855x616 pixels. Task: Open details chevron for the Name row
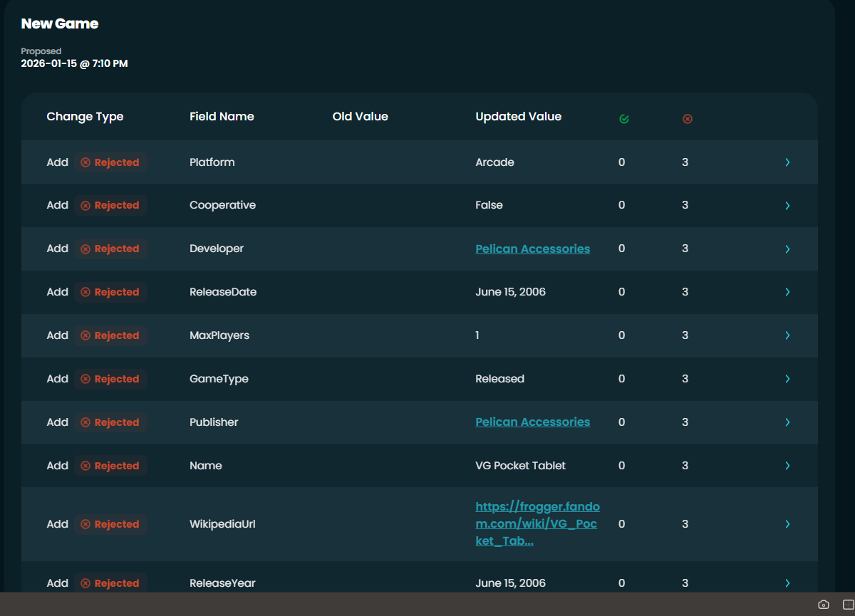tap(787, 466)
